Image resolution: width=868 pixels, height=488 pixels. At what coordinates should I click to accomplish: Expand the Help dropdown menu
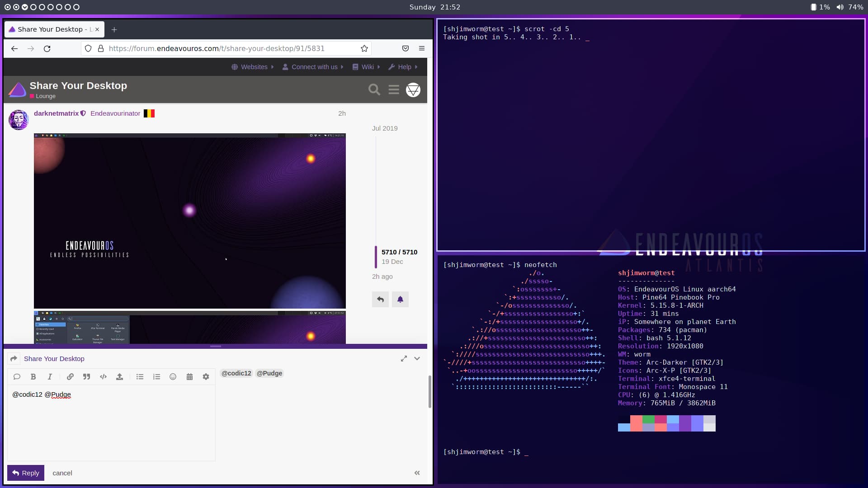(403, 67)
